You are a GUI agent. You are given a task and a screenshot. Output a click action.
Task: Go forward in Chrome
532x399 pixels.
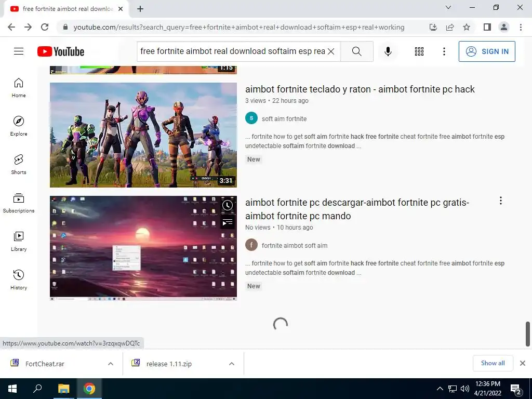coord(28,27)
